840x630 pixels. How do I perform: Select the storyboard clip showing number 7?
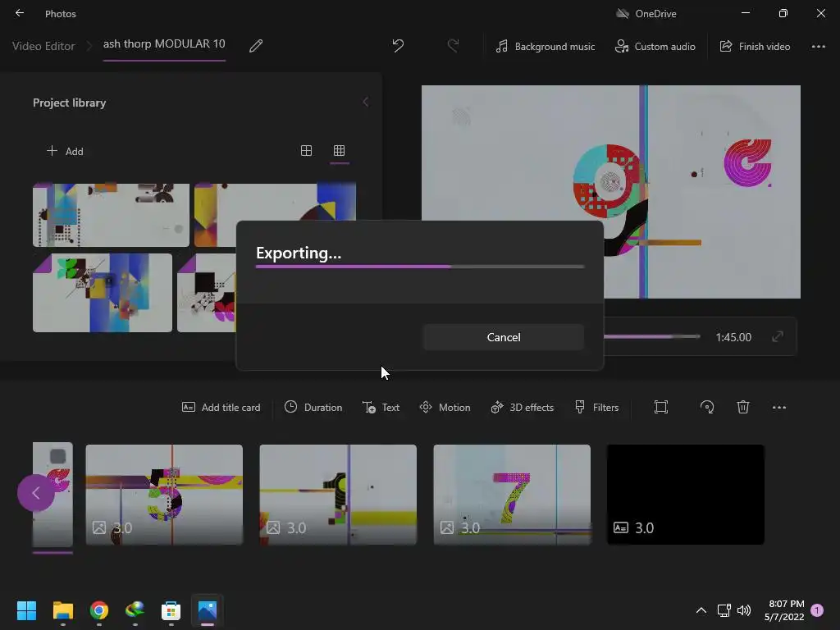pyautogui.click(x=512, y=495)
